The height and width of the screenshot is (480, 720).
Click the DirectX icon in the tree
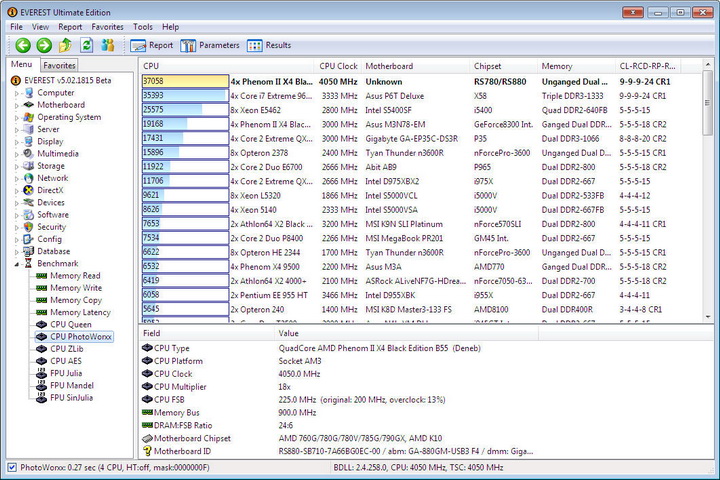28,190
